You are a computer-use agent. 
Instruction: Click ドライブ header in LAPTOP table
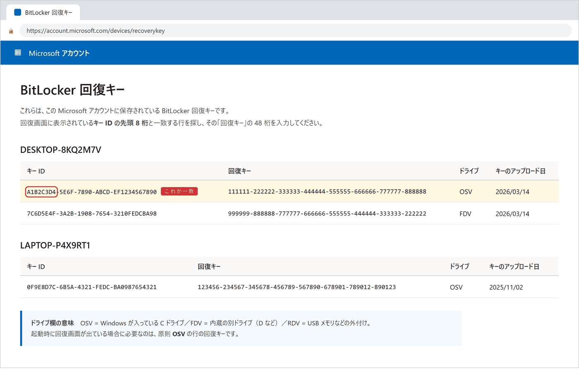coord(459,266)
